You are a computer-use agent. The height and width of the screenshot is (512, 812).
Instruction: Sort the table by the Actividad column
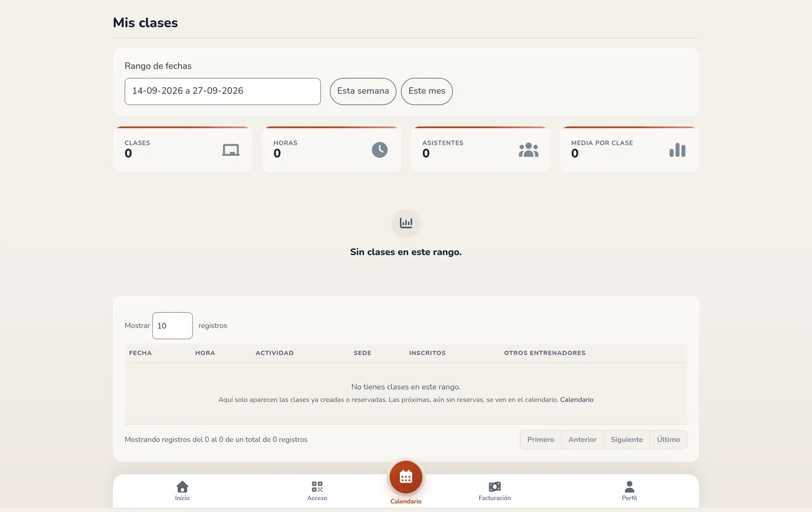tap(275, 353)
